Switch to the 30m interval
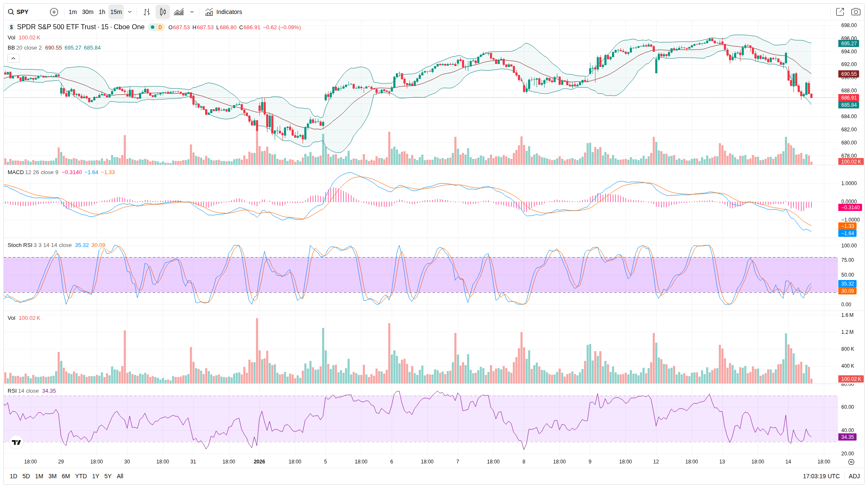868x488 pixels. (x=88, y=12)
